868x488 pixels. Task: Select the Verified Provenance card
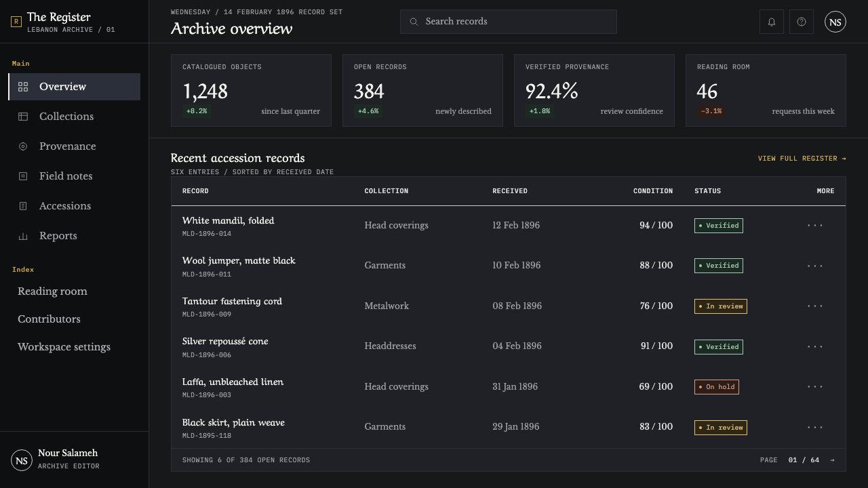coord(594,90)
